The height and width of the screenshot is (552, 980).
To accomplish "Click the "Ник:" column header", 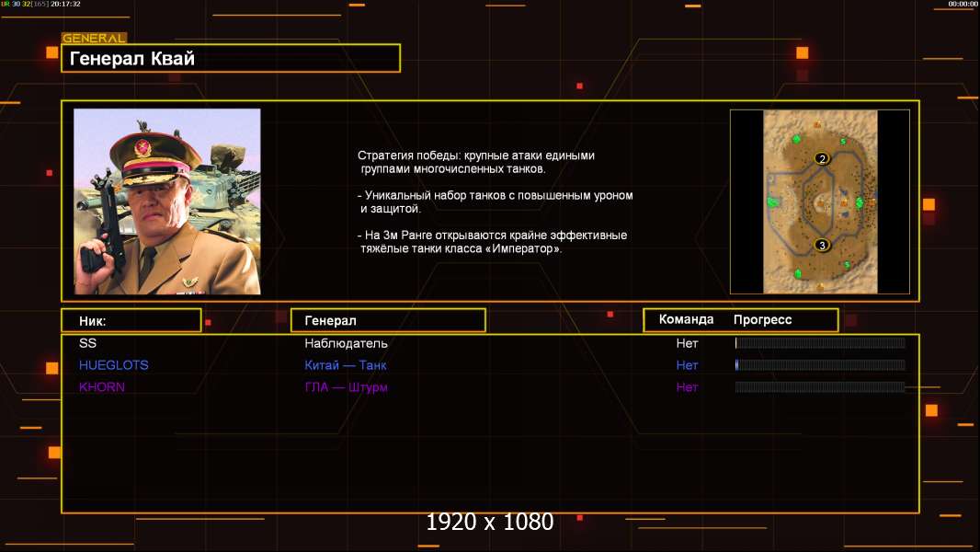I will 131,321.
